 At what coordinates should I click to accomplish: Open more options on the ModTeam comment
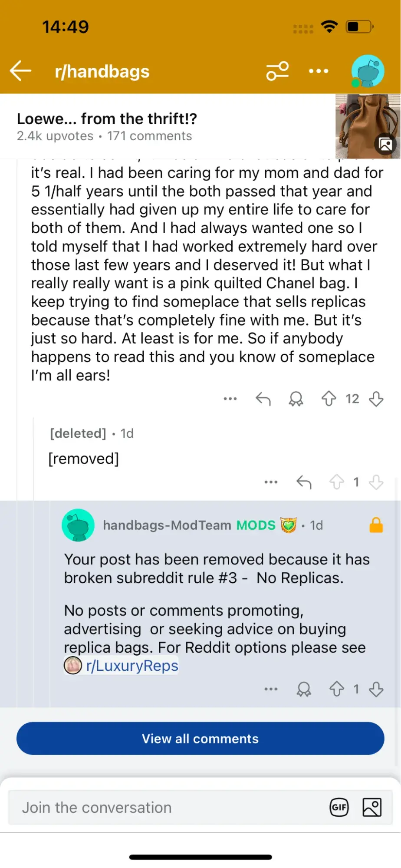point(271,689)
